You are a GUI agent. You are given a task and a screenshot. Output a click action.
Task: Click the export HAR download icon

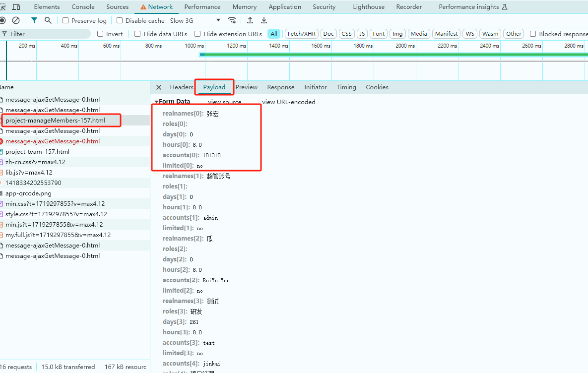(264, 20)
